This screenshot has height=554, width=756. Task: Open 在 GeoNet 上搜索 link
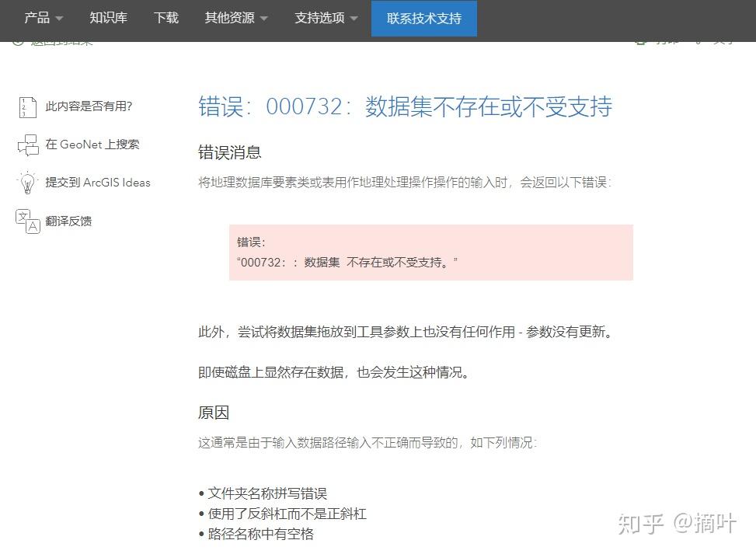tap(92, 145)
